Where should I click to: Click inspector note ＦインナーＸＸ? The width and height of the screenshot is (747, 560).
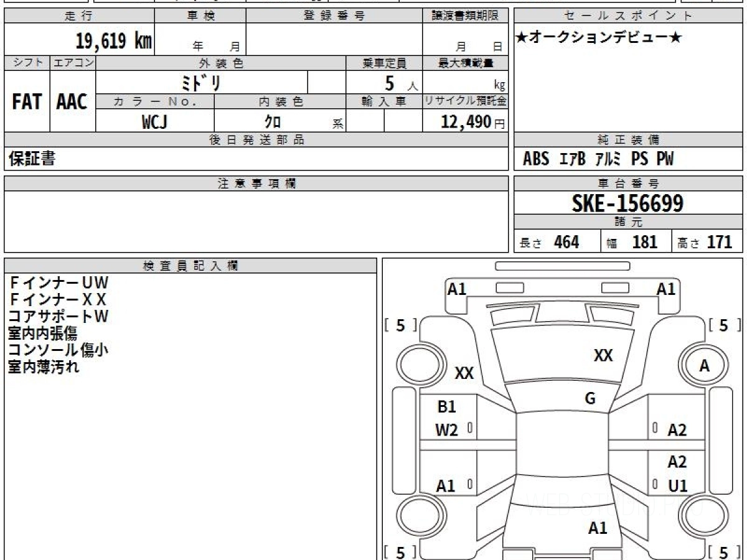(58, 300)
